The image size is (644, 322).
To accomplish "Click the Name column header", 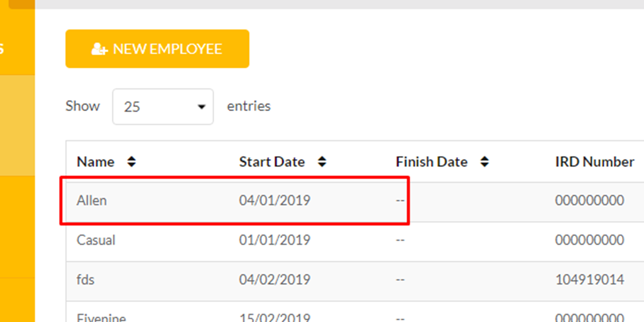I will pyautogui.click(x=96, y=162).
